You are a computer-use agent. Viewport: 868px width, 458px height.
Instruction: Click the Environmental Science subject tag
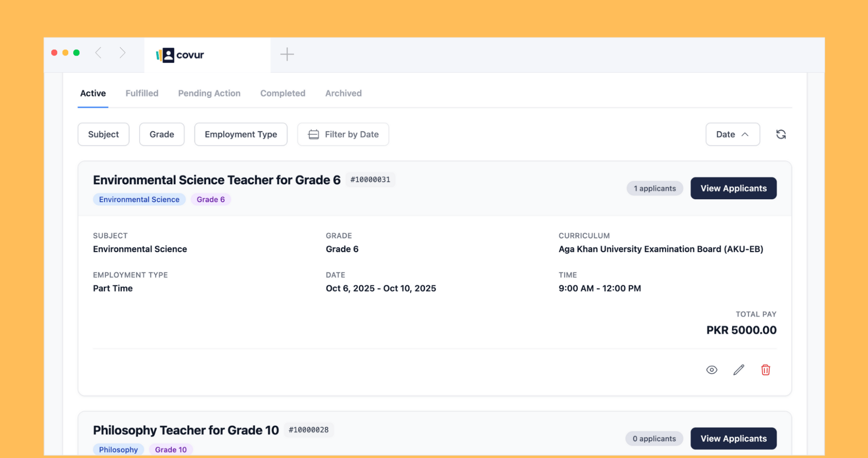(x=139, y=199)
